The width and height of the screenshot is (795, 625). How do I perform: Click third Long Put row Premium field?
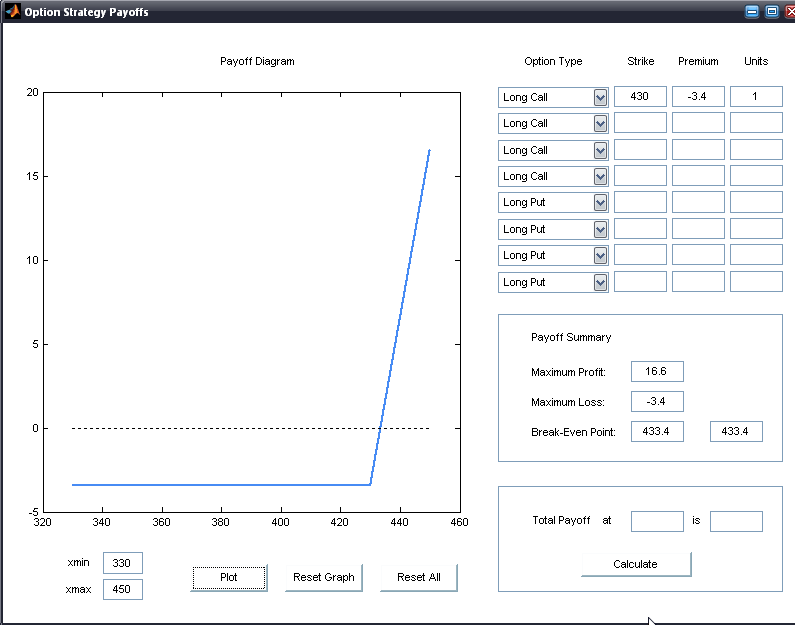pyautogui.click(x=698, y=254)
